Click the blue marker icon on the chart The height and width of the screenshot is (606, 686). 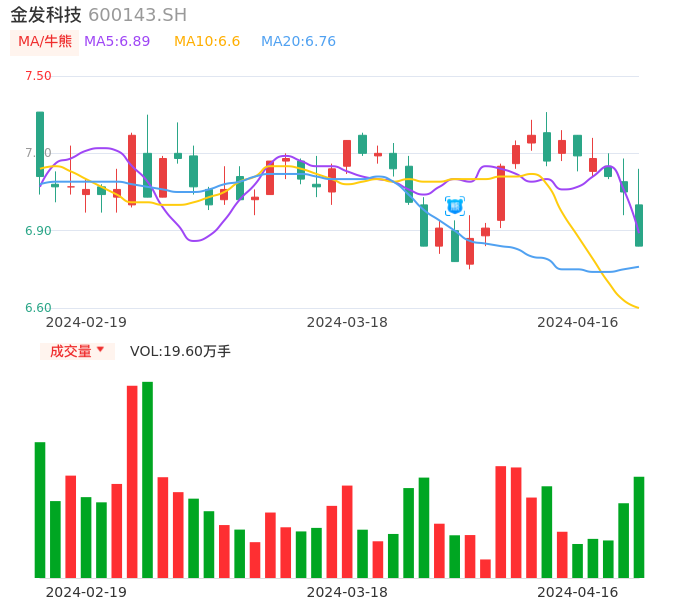click(x=455, y=206)
